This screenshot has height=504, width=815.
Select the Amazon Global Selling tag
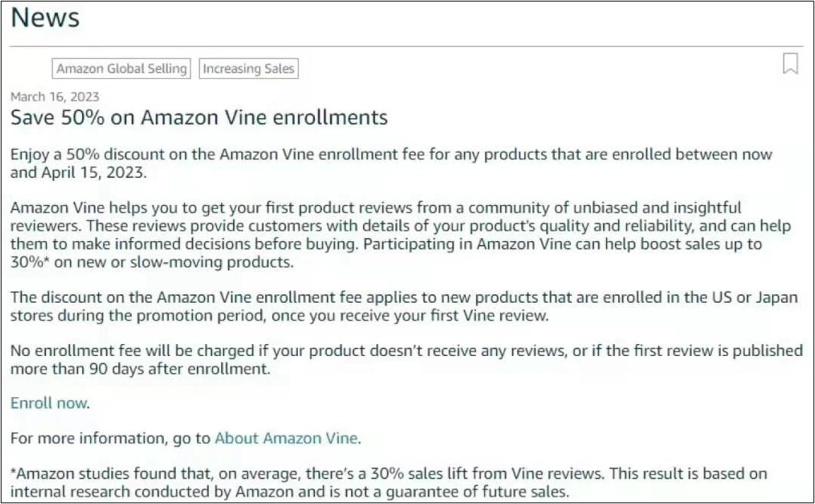point(122,68)
